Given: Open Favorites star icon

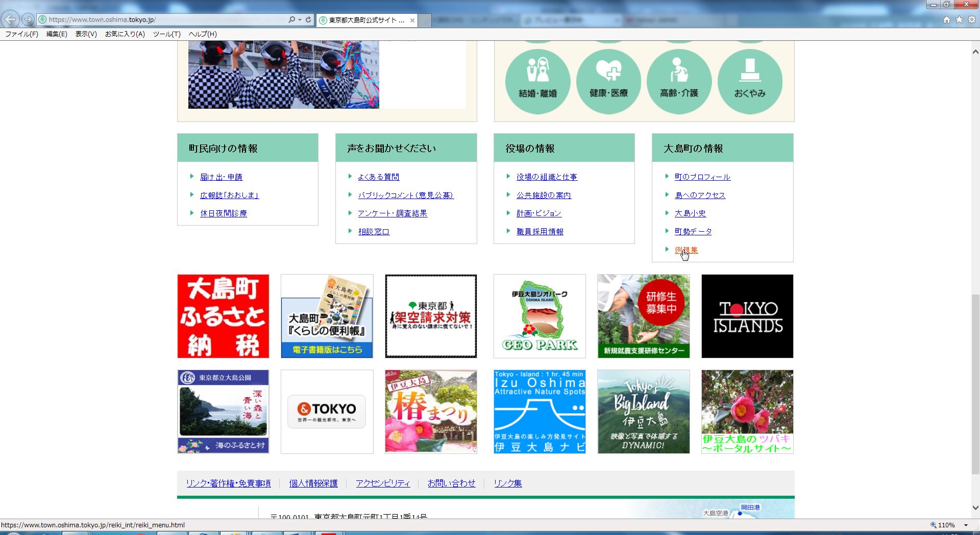Looking at the screenshot, I should [x=959, y=19].
